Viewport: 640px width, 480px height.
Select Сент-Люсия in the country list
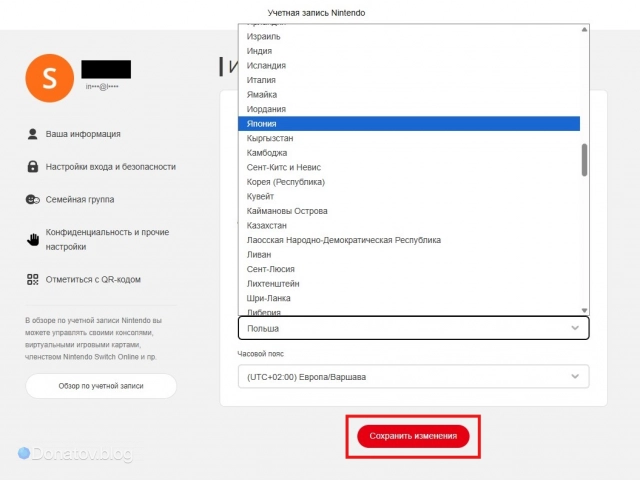point(409,269)
